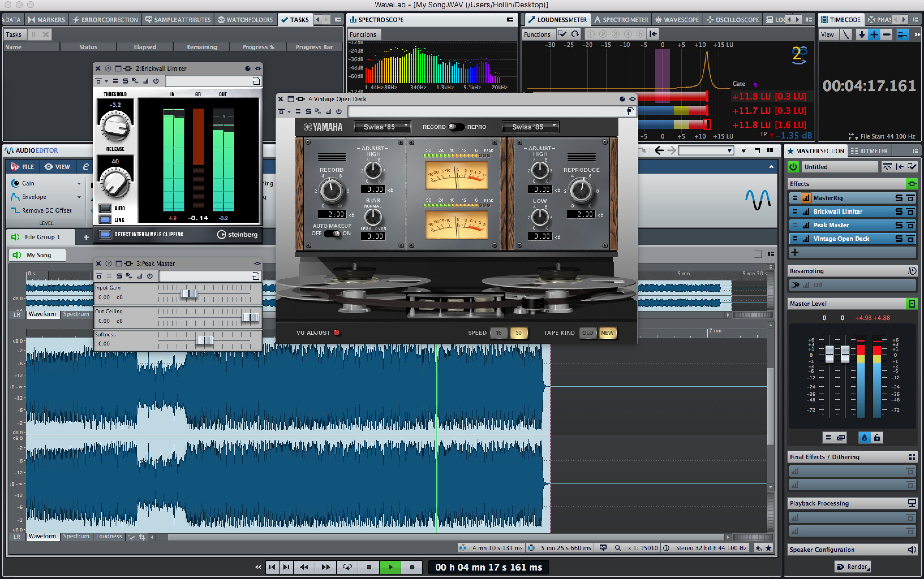Toggle RECORD to REPRO mode on Vintage Open Deck
This screenshot has width=924, height=579.
tap(457, 127)
